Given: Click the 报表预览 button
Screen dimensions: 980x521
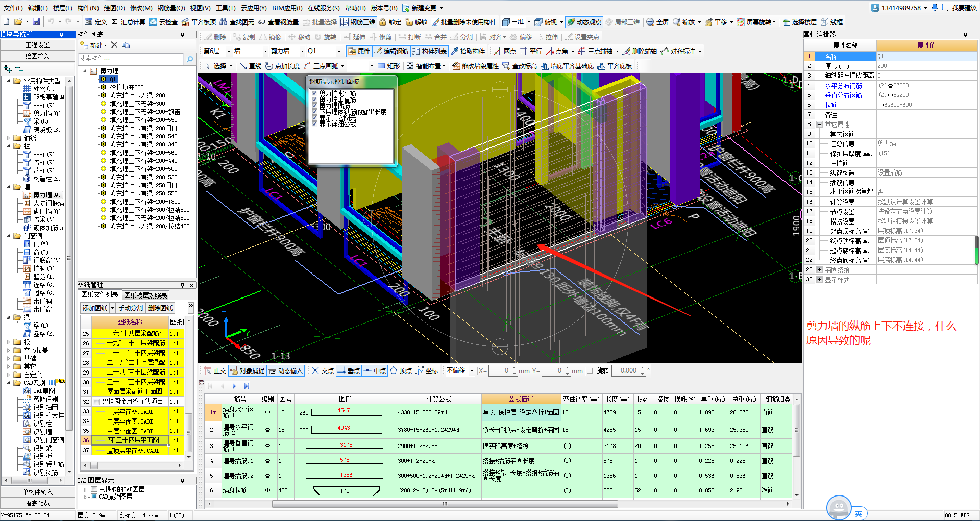Looking at the screenshot, I should point(37,503).
